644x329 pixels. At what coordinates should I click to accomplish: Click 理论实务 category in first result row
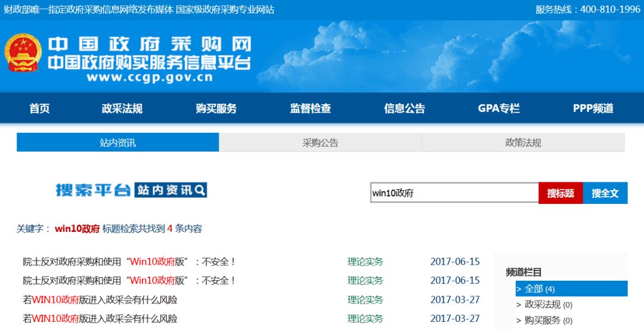pos(365,262)
